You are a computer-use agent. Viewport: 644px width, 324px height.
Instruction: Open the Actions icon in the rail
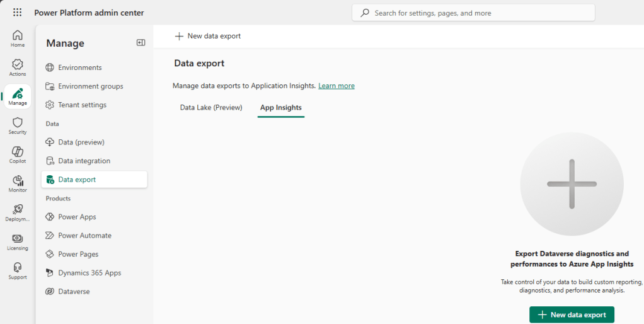[x=18, y=67]
